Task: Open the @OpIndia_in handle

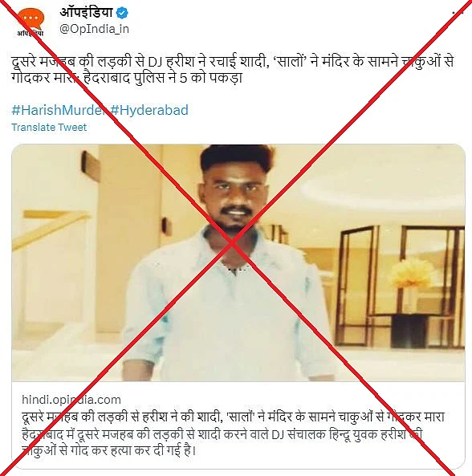Action: point(95,29)
